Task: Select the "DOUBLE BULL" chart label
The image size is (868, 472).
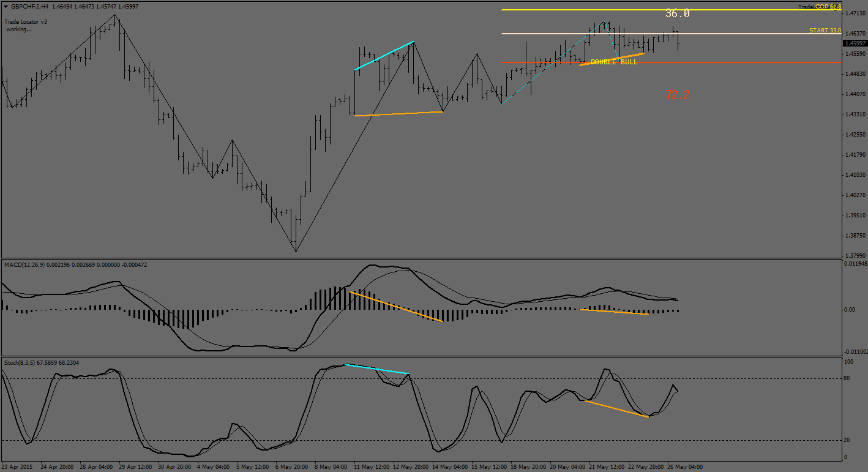Action: [x=614, y=62]
